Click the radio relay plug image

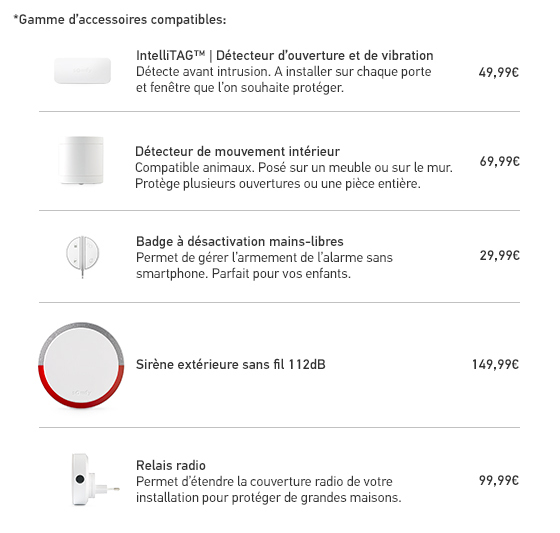(95, 479)
